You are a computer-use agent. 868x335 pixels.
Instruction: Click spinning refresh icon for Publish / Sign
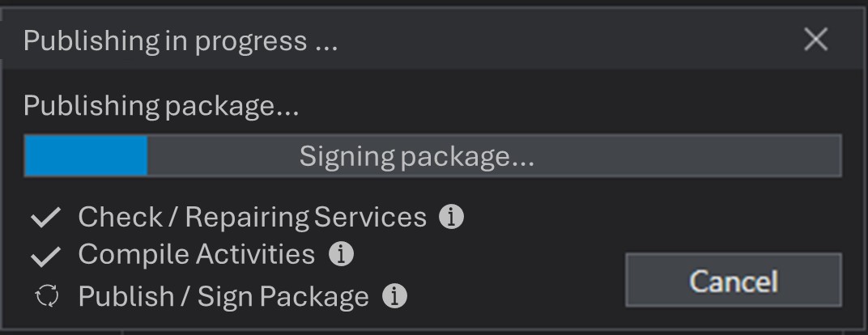(47, 297)
